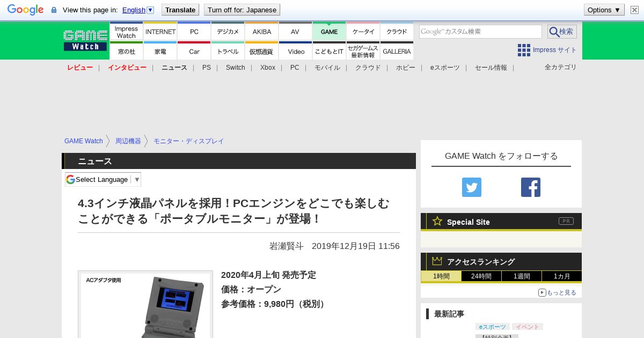This screenshot has width=644, height=338.
Task: Open the Twitter follow icon
Action: coord(472,187)
